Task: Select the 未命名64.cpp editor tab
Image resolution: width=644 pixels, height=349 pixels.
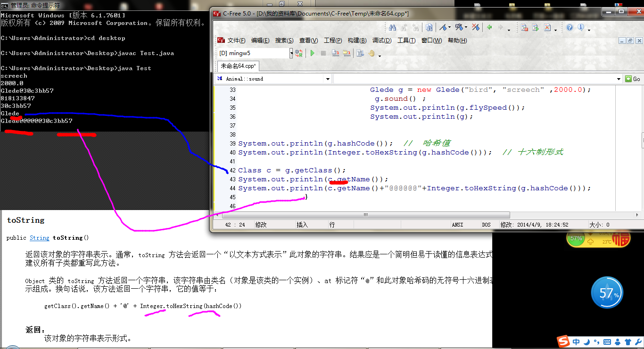Action: (238, 66)
